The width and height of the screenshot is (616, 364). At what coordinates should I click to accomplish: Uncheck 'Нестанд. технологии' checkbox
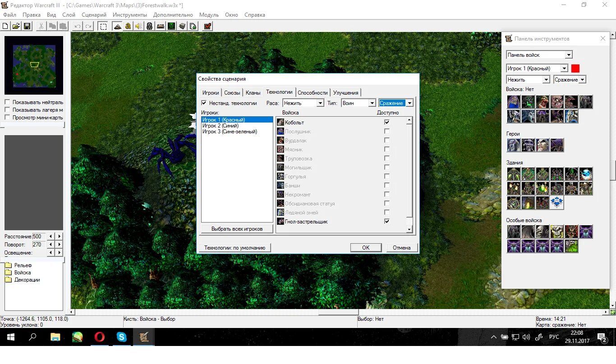coord(204,103)
